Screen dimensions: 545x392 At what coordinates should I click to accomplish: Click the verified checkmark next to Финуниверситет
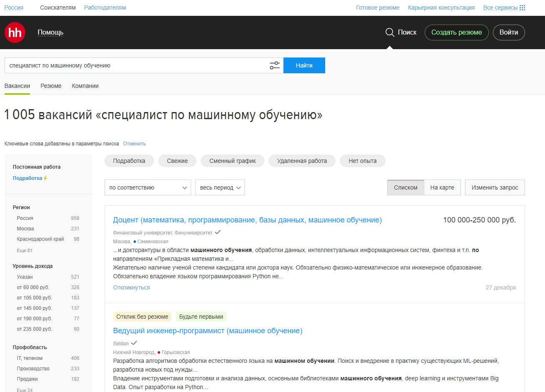218,232
